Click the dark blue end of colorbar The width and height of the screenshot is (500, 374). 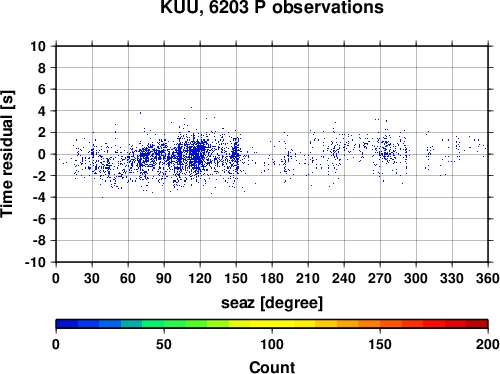(67, 324)
